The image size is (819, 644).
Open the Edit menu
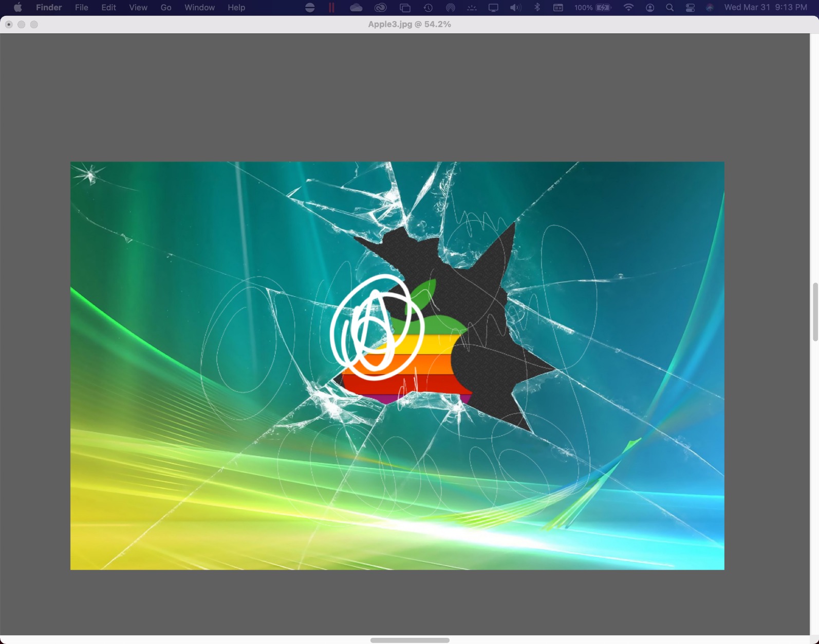(x=108, y=8)
